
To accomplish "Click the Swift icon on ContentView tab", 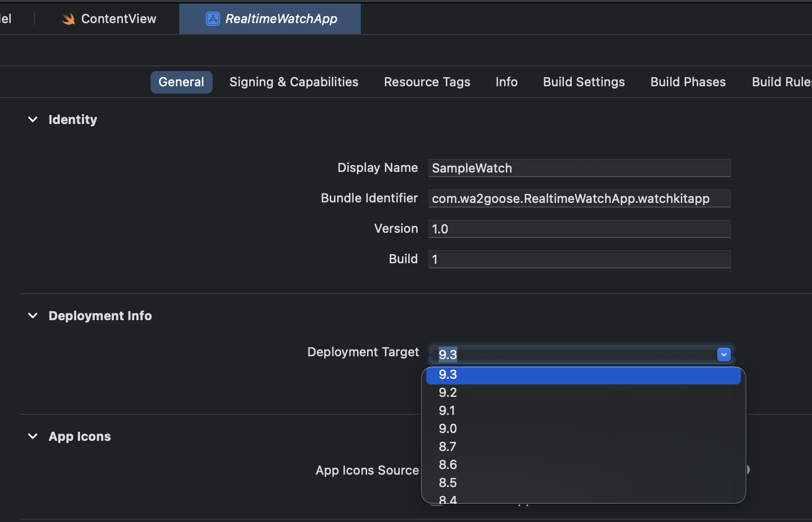I will tap(68, 19).
